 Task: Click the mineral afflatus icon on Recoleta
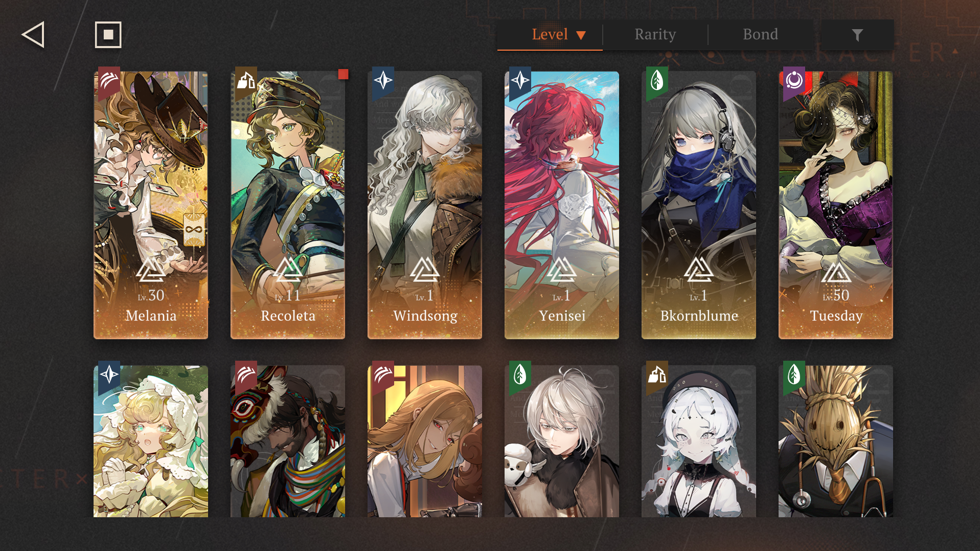point(246,81)
